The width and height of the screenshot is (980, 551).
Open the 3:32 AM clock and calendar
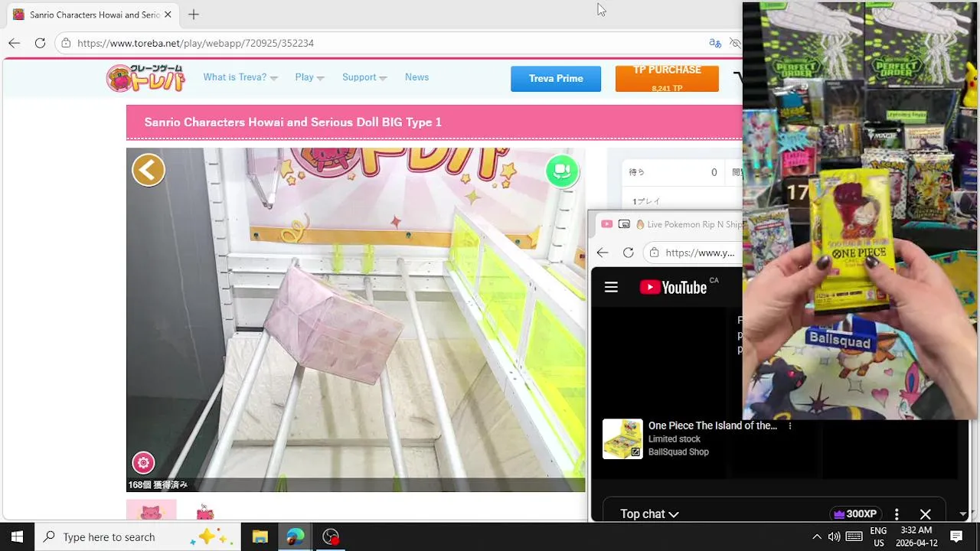point(916,536)
